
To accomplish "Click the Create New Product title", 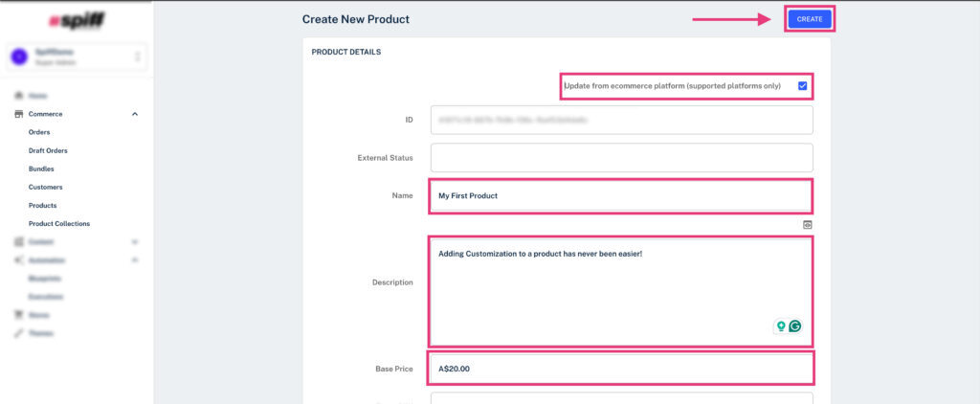I will 356,19.
